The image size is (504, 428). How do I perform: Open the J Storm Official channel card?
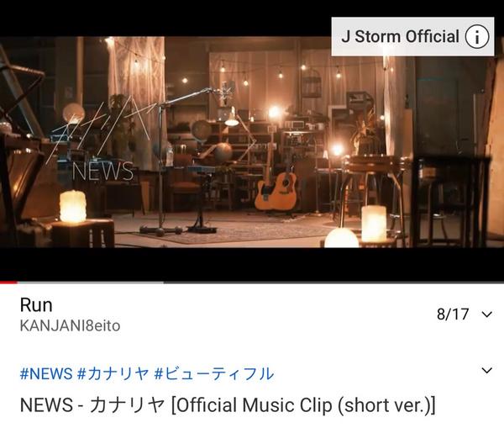412,37
